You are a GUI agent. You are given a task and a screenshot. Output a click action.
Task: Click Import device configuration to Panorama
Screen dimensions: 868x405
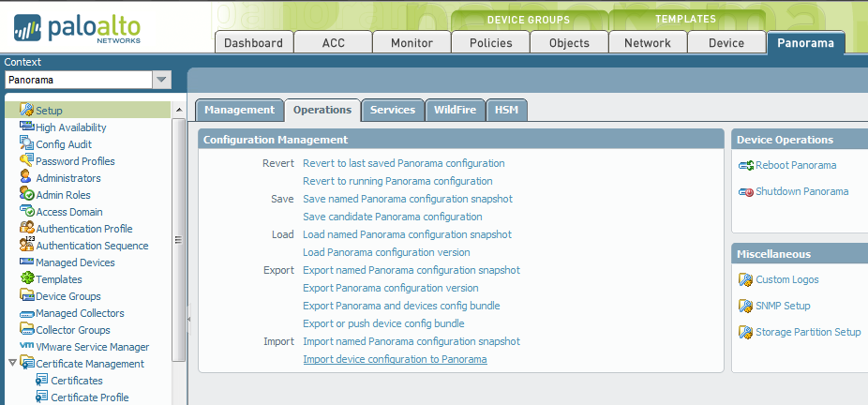tap(395, 359)
